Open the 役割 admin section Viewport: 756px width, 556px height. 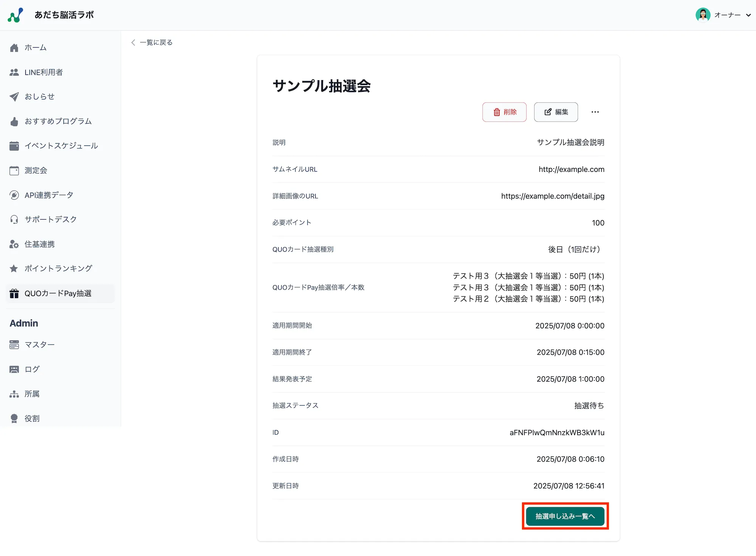pos(14,418)
